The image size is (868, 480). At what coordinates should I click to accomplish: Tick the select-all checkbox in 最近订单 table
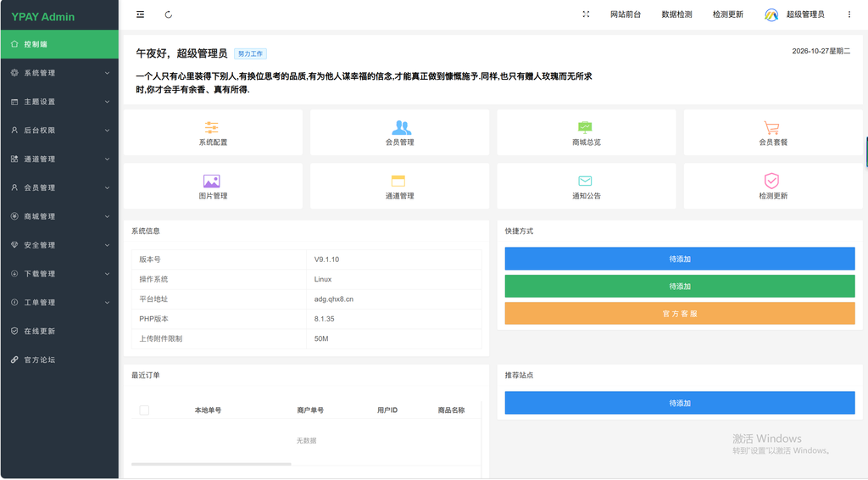pyautogui.click(x=144, y=410)
